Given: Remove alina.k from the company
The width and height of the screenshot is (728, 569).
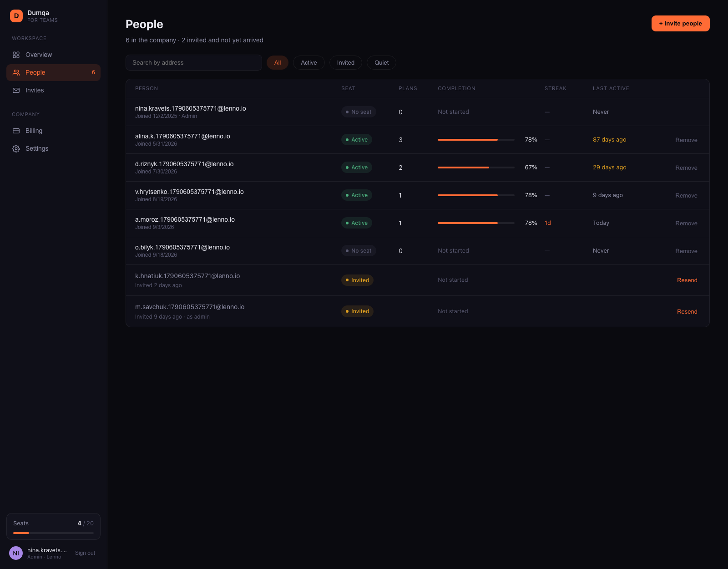Looking at the screenshot, I should [x=686, y=140].
